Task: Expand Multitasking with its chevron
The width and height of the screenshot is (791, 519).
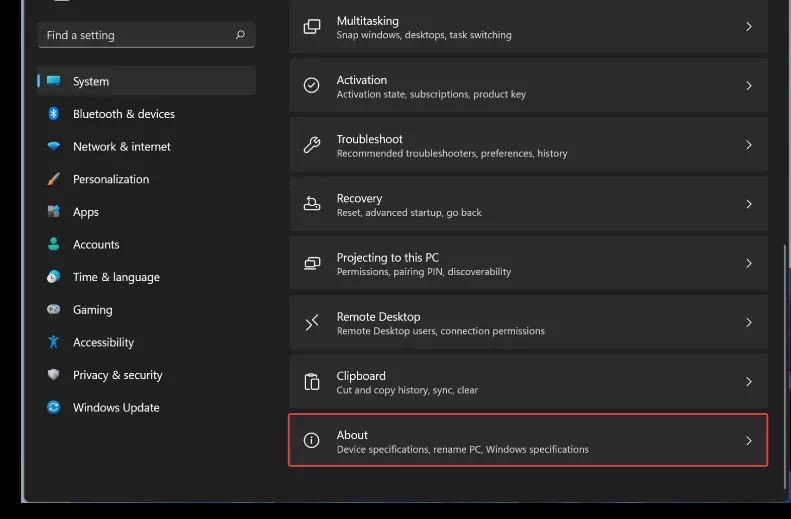Action: 749,27
